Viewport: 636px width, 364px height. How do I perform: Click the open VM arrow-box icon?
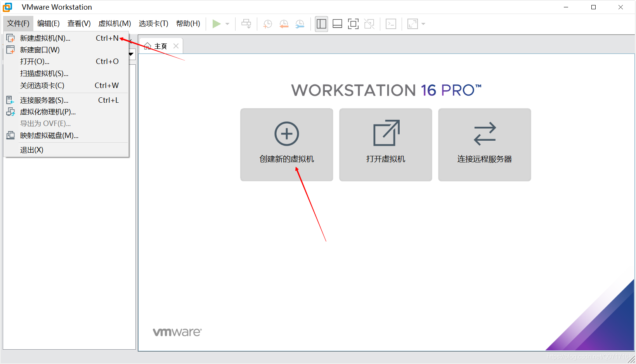386,133
